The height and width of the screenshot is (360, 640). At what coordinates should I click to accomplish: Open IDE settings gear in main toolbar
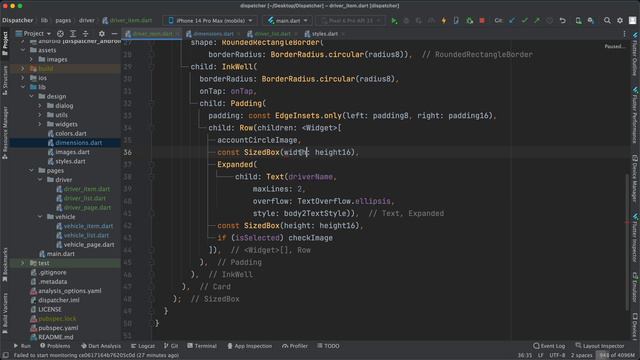click(x=620, y=20)
